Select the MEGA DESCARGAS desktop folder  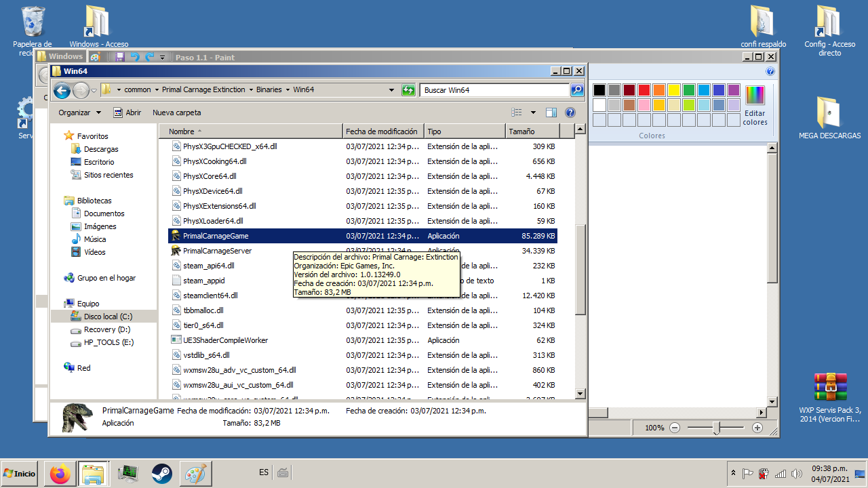point(829,118)
